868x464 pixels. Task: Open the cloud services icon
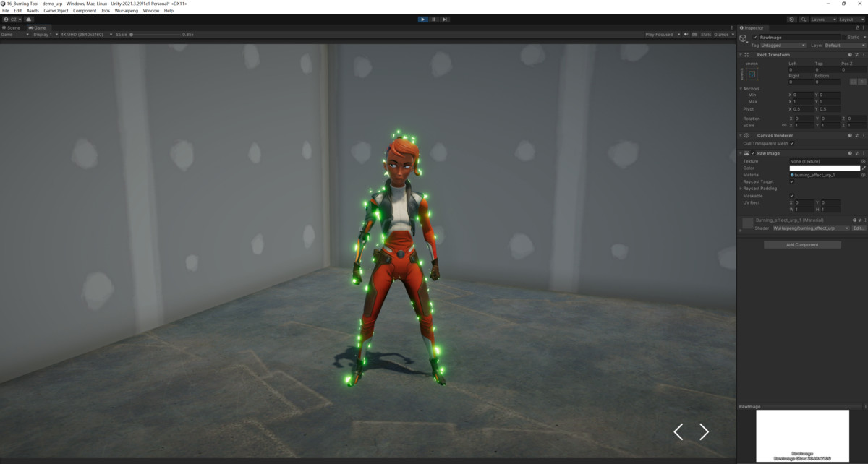click(29, 20)
